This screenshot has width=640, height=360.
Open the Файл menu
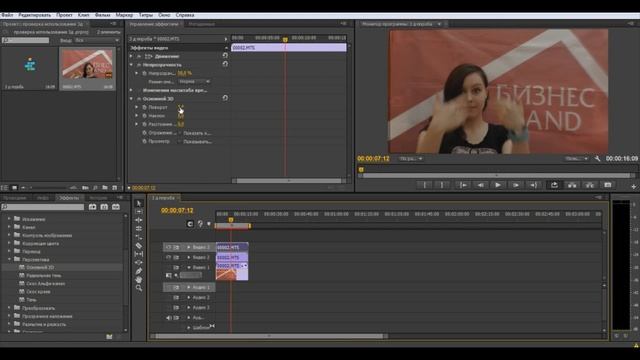(x=7, y=15)
